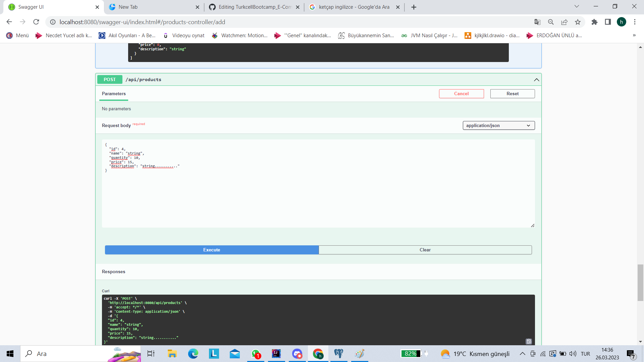Open the Extensions puzzle icon

point(594,22)
